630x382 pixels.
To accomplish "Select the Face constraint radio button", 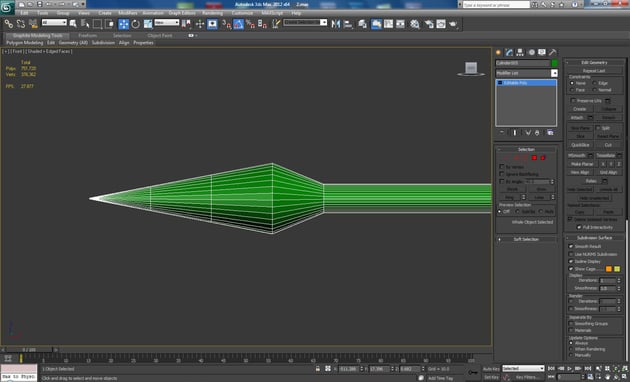I will point(572,90).
